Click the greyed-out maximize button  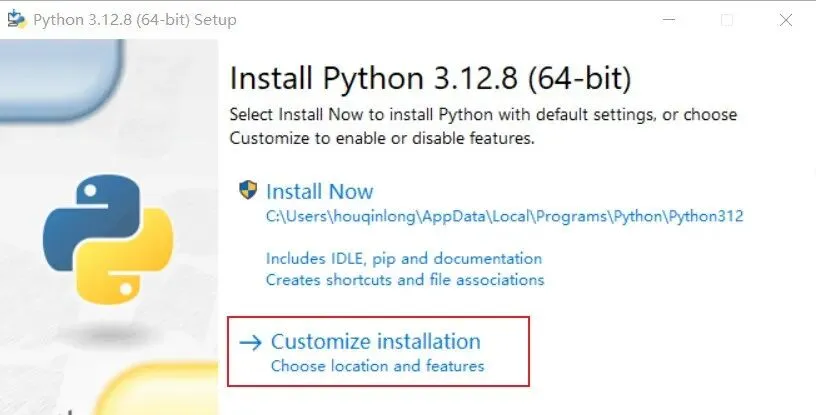tap(727, 19)
